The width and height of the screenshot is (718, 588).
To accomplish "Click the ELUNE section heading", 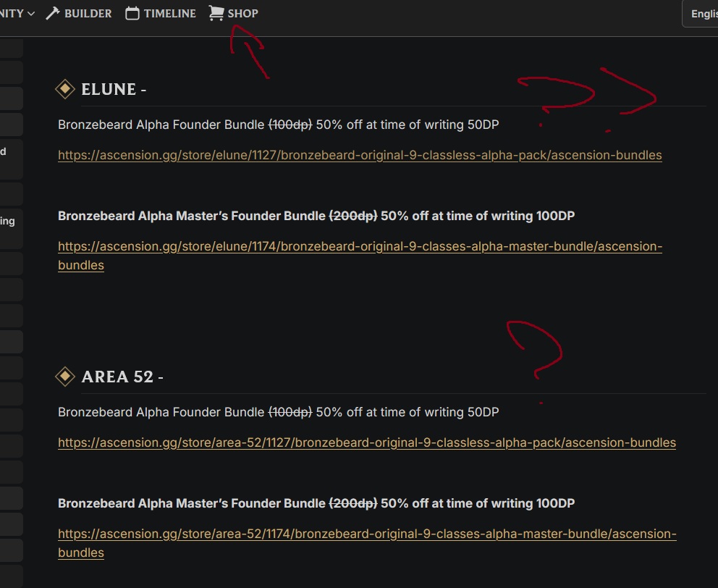I will click(114, 89).
